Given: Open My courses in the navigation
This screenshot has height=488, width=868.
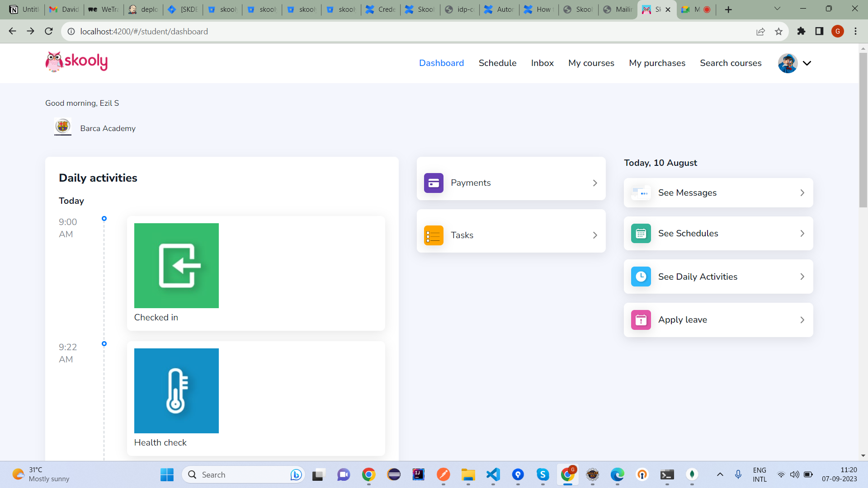Looking at the screenshot, I should 591,63.
